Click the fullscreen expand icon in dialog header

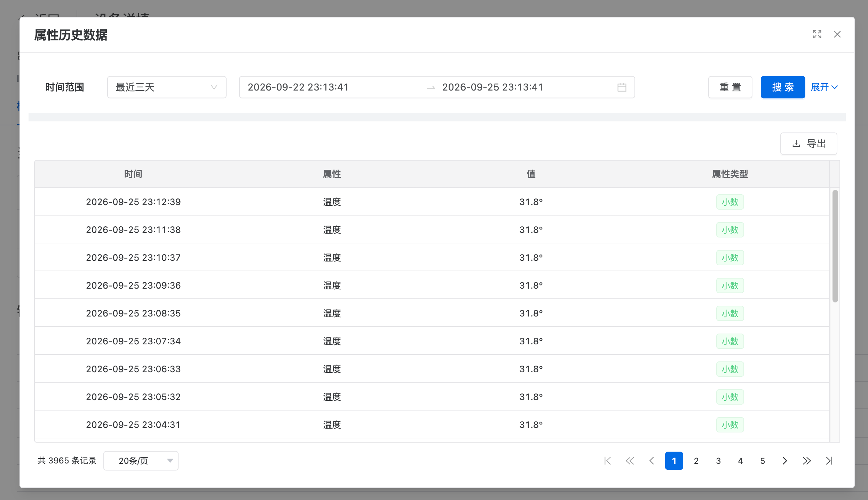(x=817, y=34)
